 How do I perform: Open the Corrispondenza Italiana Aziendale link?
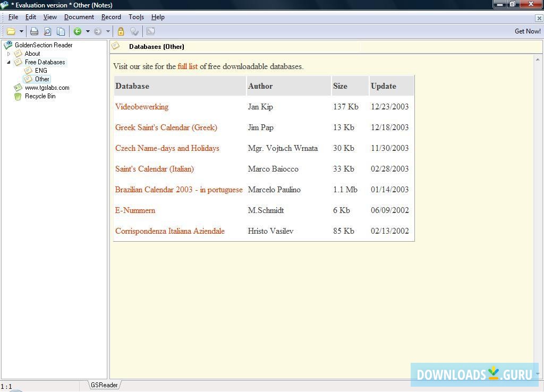[170, 231]
